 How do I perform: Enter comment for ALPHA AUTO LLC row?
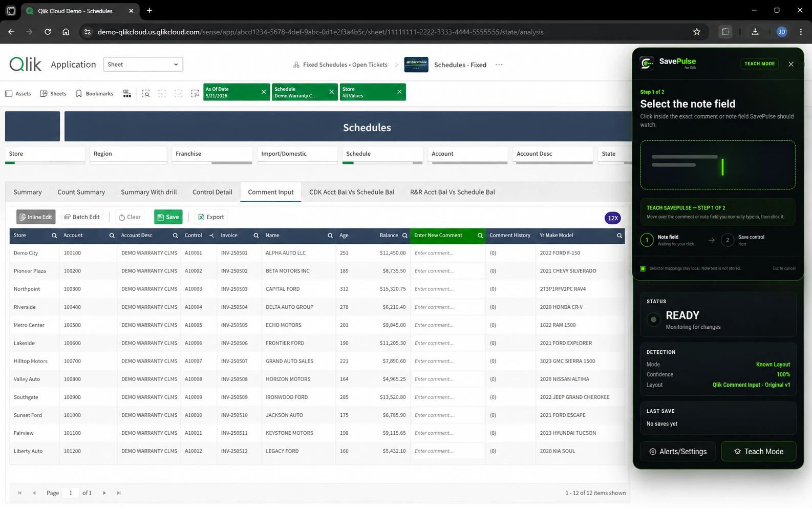[x=447, y=253]
